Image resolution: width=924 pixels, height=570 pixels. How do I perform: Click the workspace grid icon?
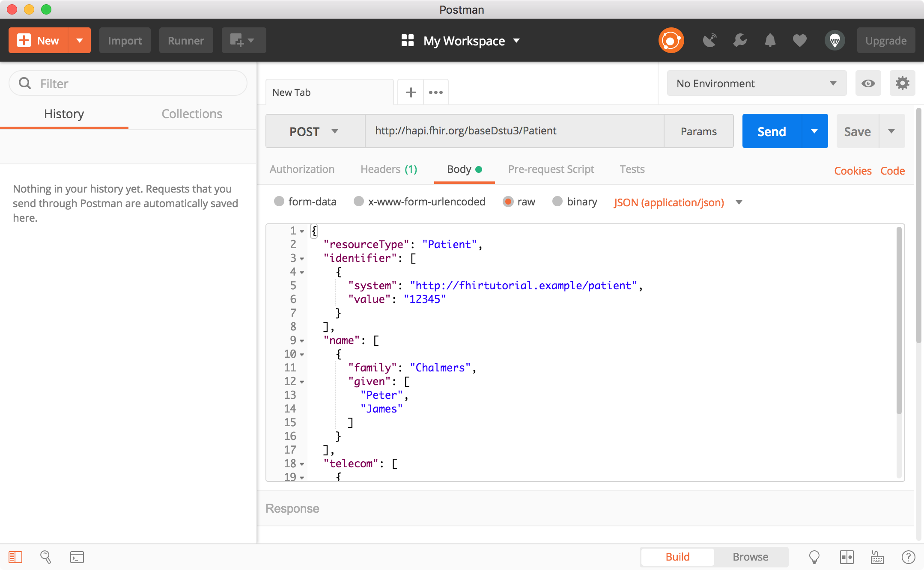pos(407,41)
